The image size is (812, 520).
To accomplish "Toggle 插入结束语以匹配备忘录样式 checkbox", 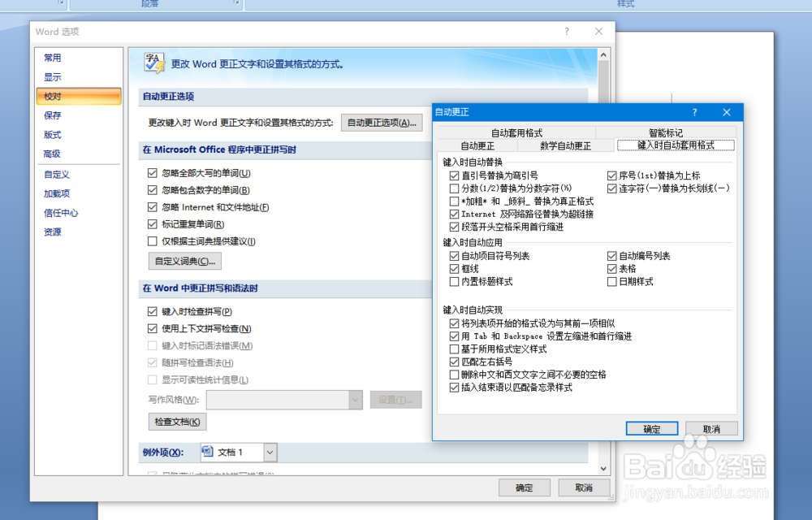I will (454, 388).
